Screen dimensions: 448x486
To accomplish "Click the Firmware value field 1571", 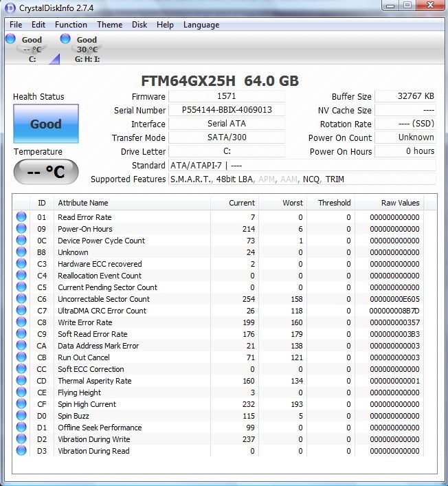I will tap(227, 96).
